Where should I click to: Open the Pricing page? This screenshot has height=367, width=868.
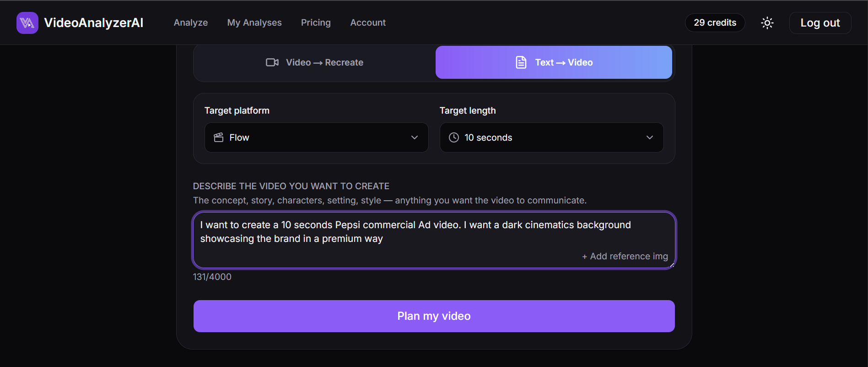[x=316, y=22]
